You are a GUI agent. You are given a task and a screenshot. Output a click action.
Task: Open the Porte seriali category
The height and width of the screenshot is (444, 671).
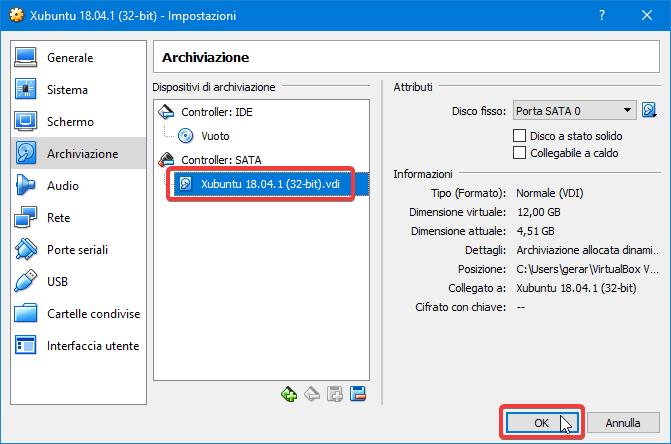(78, 249)
